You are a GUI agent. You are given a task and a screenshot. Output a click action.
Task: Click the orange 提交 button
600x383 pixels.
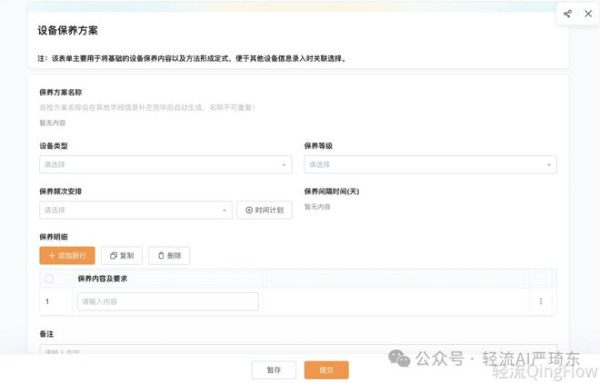(326, 370)
